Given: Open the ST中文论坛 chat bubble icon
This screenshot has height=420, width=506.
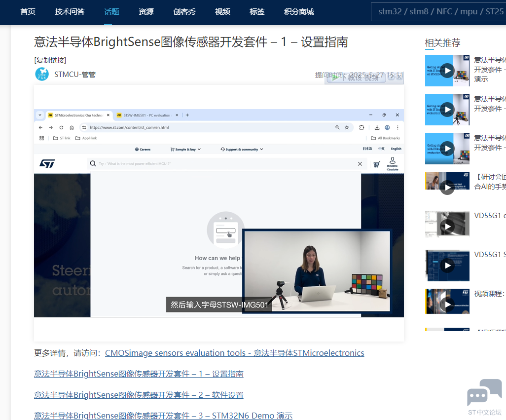Looking at the screenshot, I should (x=484, y=392).
